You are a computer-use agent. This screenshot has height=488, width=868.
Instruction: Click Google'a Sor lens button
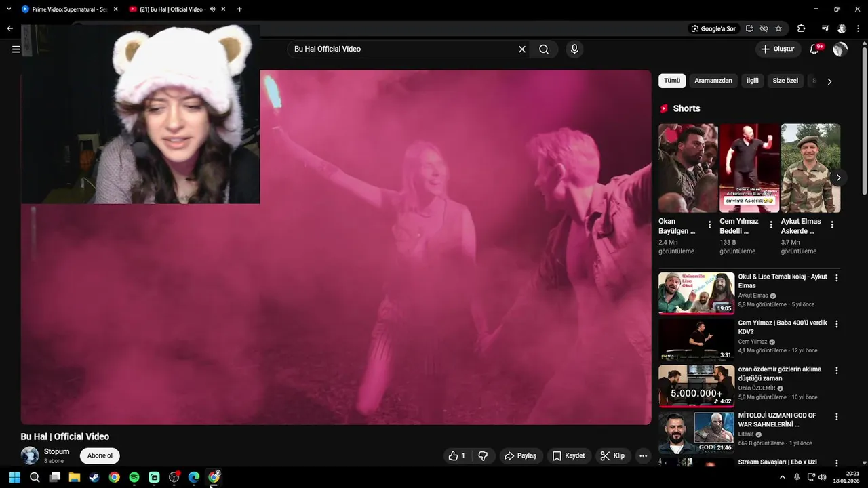click(x=713, y=28)
